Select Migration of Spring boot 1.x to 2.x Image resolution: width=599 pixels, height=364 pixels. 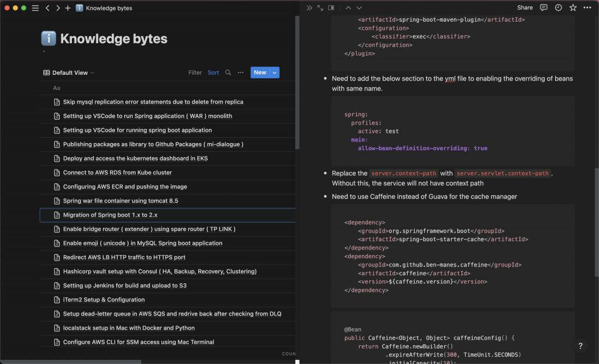point(110,215)
